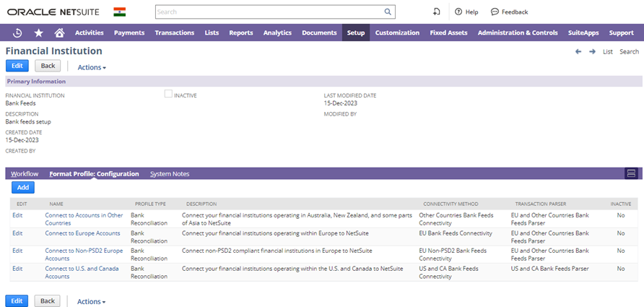Open the Recent Records clock icon
Screen dimensions: 644x307
pyautogui.click(x=17, y=33)
